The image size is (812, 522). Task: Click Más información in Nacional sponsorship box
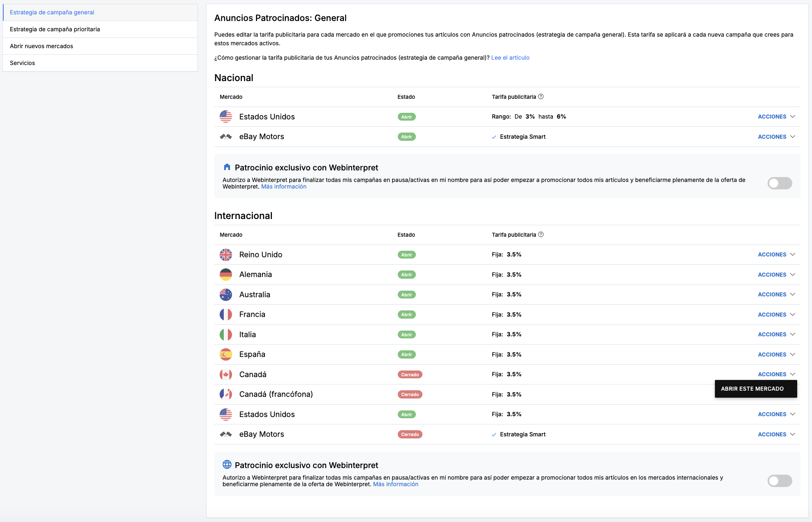coord(284,186)
